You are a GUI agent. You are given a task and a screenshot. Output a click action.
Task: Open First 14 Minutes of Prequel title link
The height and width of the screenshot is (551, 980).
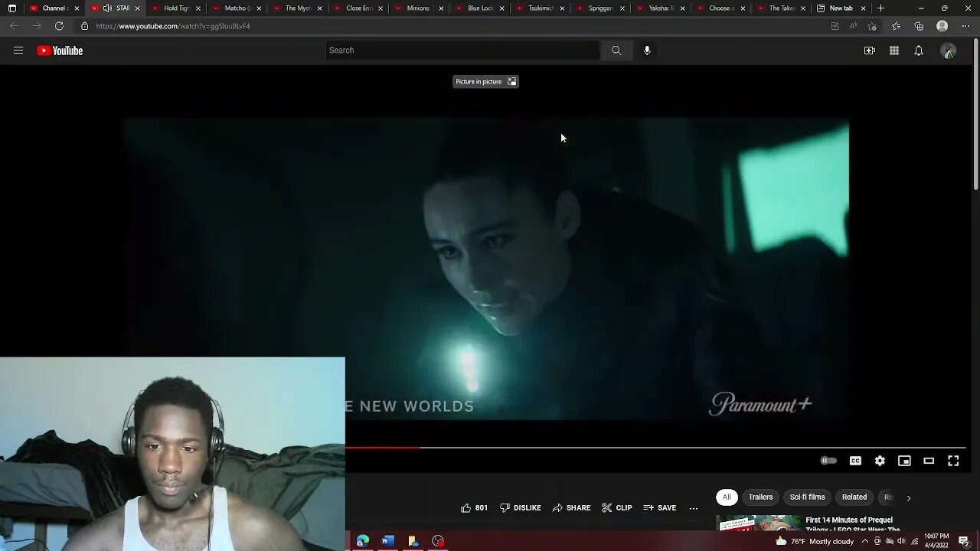[x=851, y=524]
